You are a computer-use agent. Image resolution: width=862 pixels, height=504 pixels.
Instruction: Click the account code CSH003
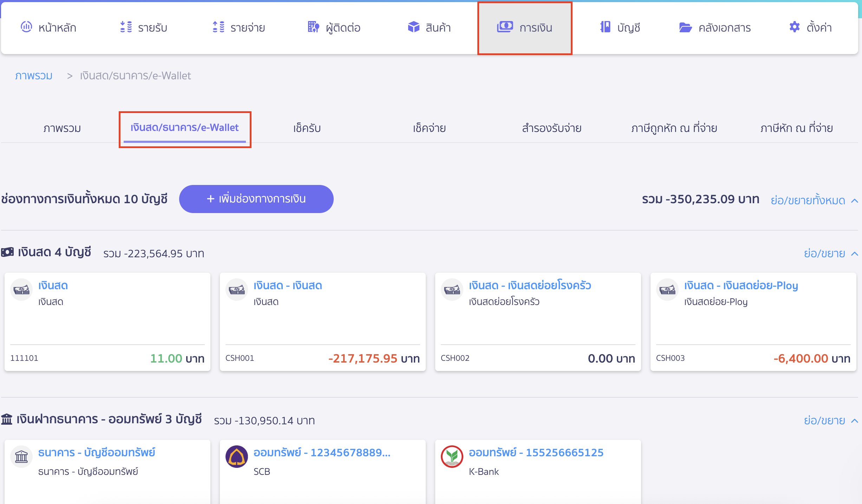(x=670, y=358)
